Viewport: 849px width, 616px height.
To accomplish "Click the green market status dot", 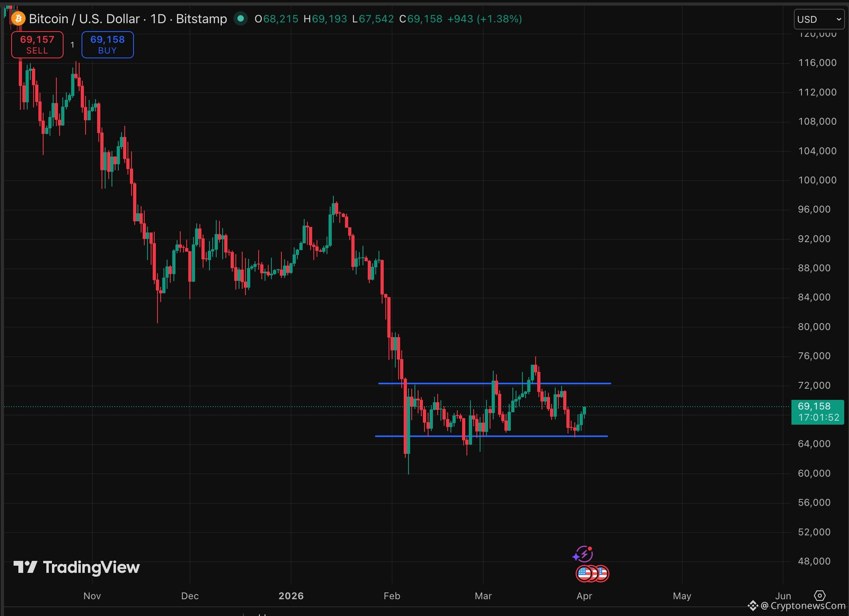I will [241, 18].
